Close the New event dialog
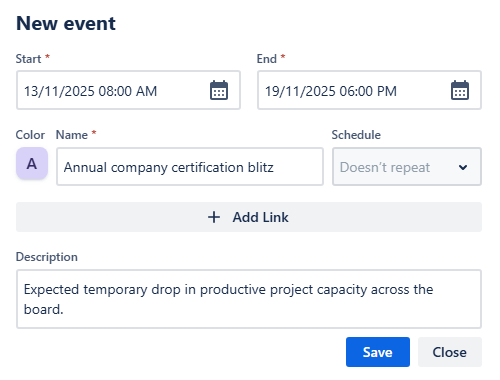The width and height of the screenshot is (500, 380). 450,352
